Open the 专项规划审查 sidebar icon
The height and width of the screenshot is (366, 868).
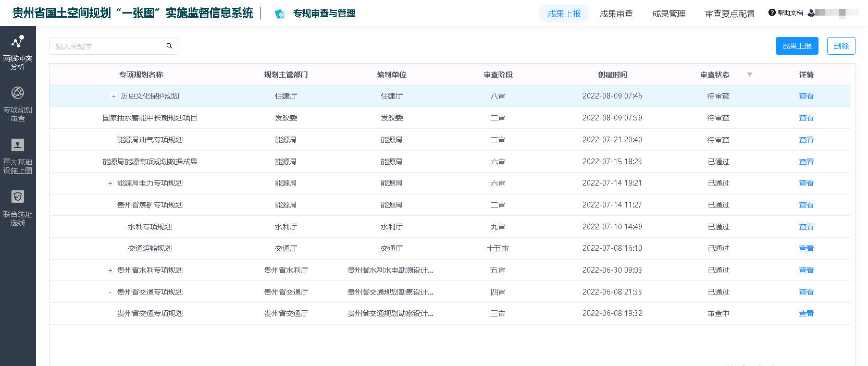coord(18,93)
